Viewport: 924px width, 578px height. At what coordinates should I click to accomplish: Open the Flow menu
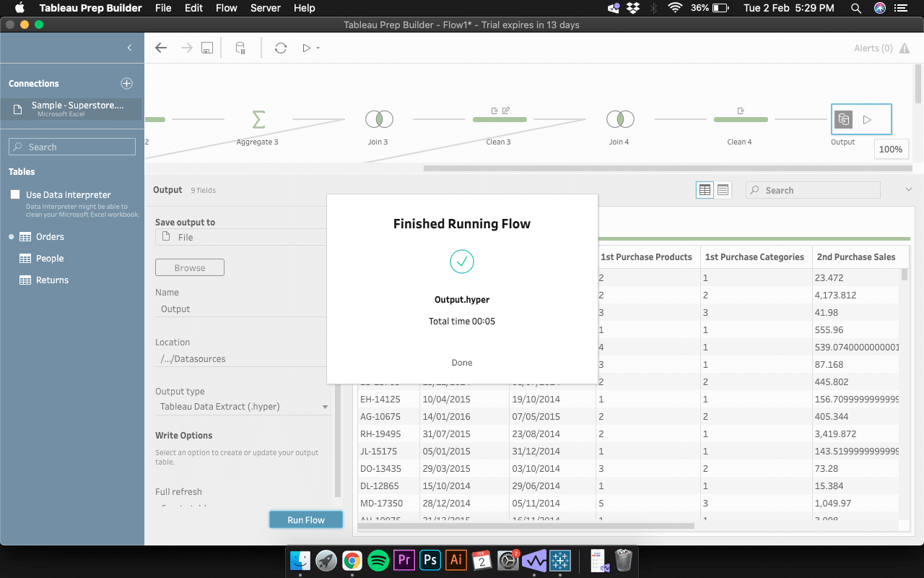tap(227, 8)
